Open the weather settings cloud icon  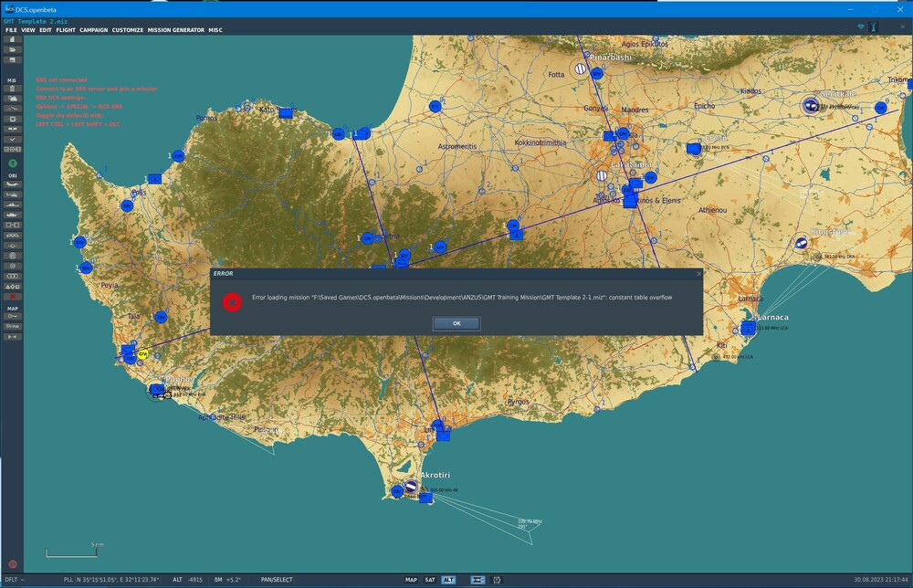click(13, 99)
